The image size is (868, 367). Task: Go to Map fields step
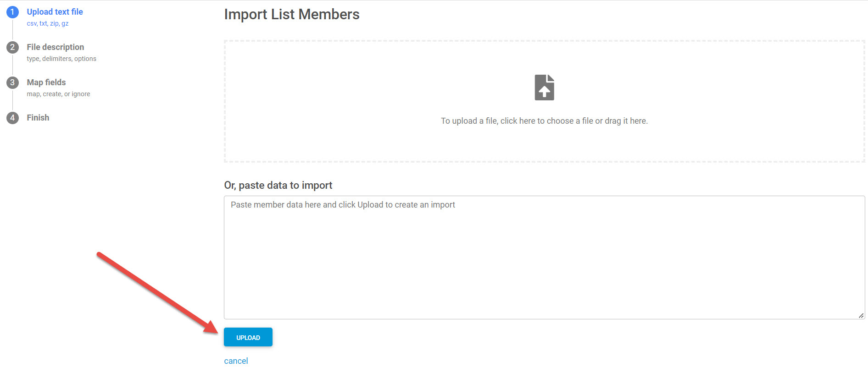coord(46,82)
